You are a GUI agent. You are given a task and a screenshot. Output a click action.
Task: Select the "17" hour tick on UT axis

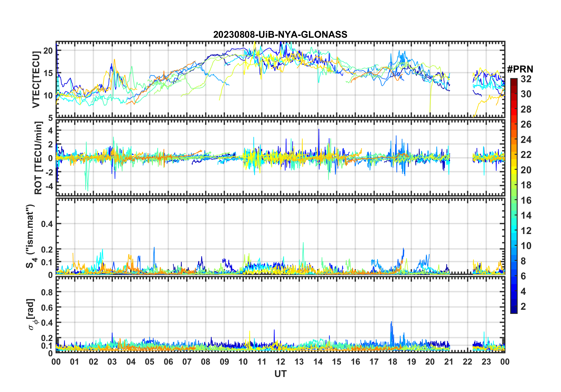pos(374,362)
